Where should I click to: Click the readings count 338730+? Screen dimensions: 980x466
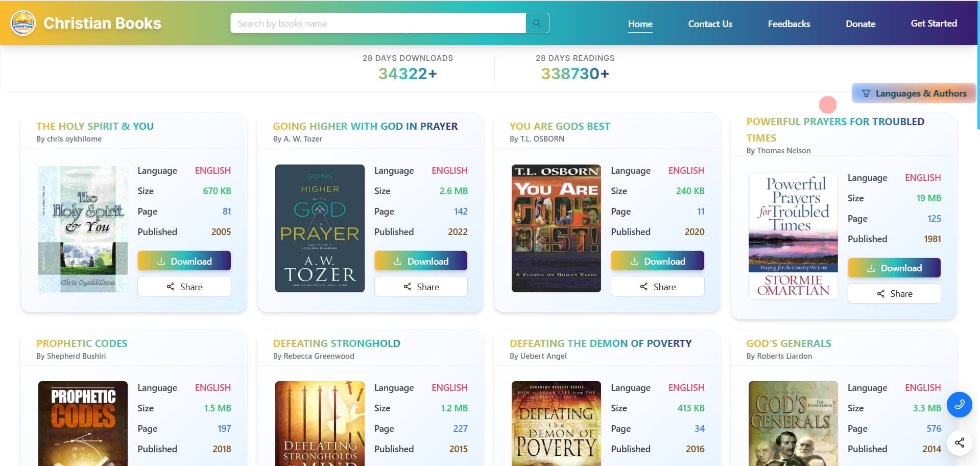(x=575, y=74)
